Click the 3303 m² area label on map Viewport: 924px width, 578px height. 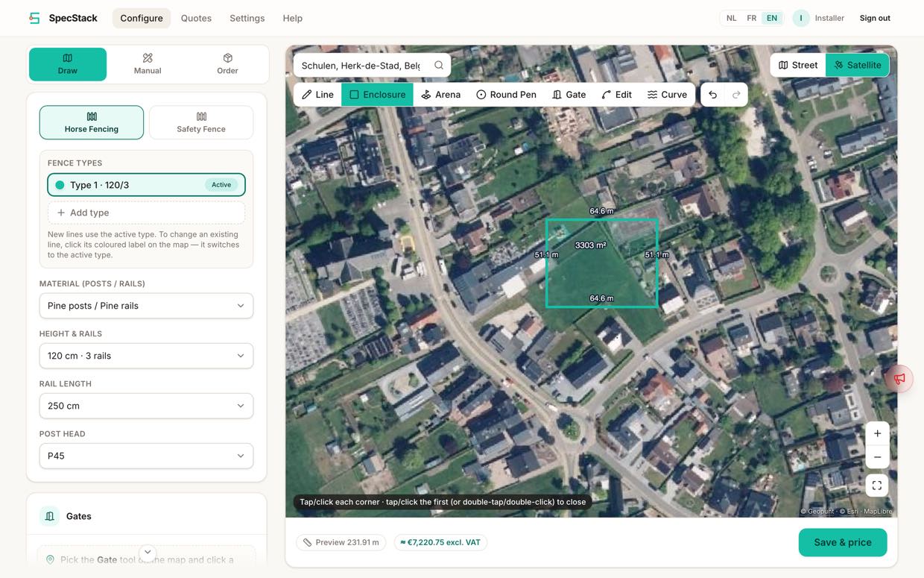[x=590, y=245]
